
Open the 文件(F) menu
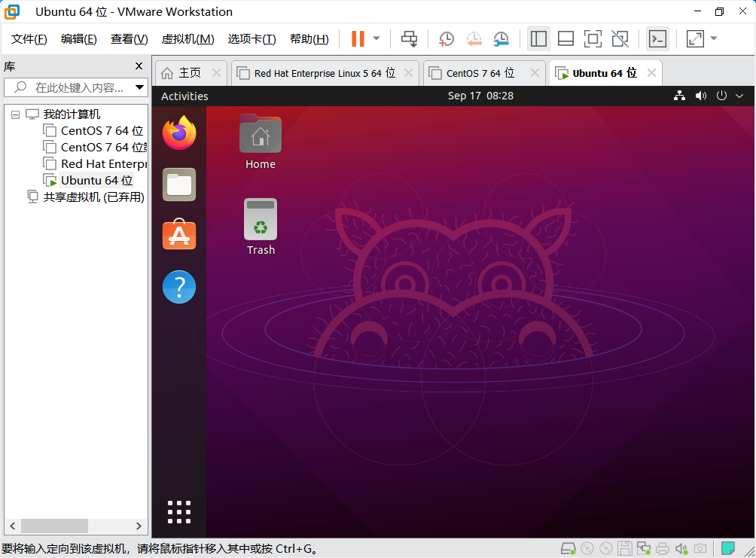point(29,39)
